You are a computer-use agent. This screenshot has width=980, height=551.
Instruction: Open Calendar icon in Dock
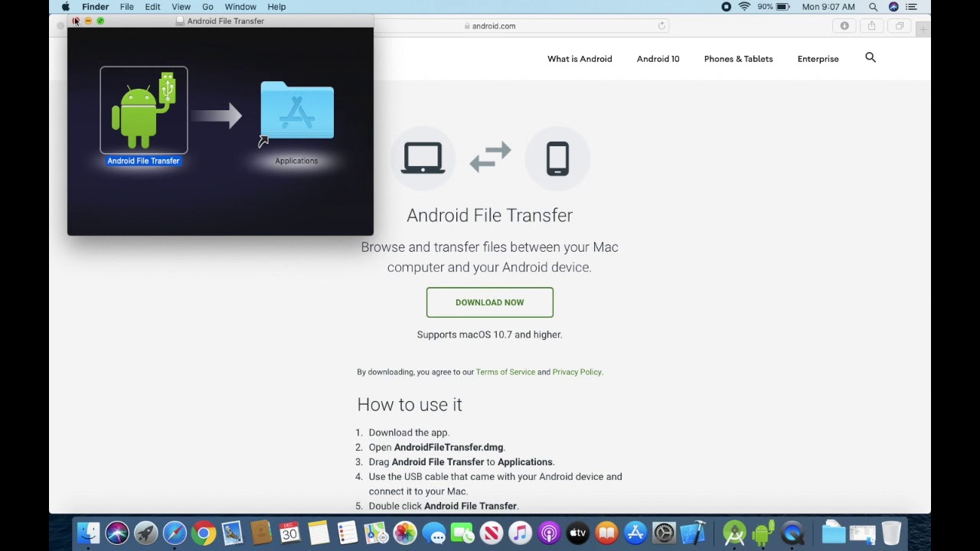(x=289, y=533)
